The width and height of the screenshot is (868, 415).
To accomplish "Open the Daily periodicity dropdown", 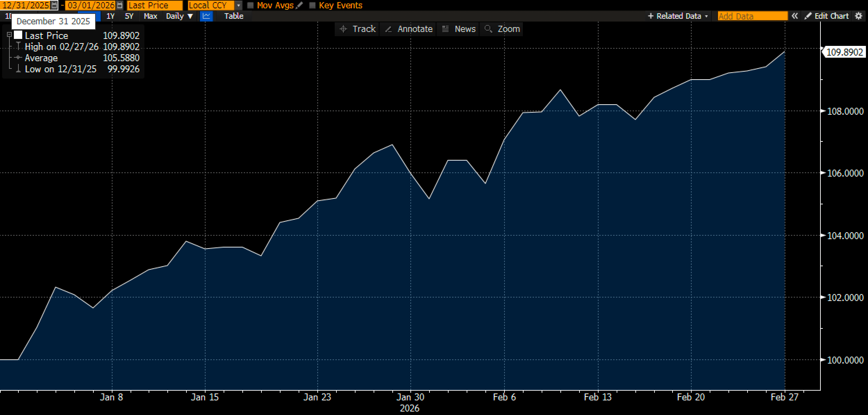I will (x=180, y=16).
